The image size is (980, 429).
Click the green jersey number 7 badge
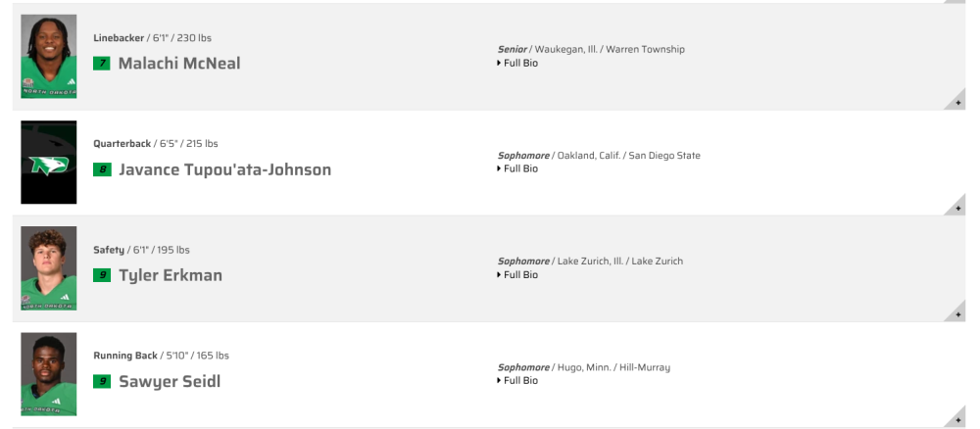102,63
